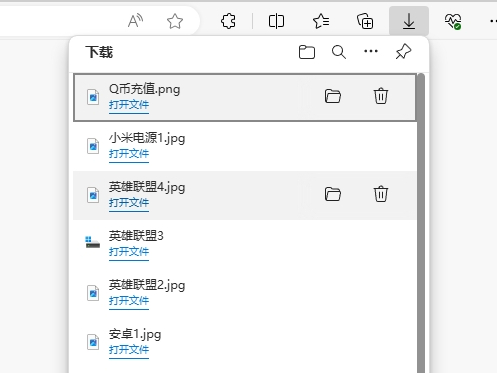
Task: Activate the Read aloud icon
Action: (x=135, y=21)
